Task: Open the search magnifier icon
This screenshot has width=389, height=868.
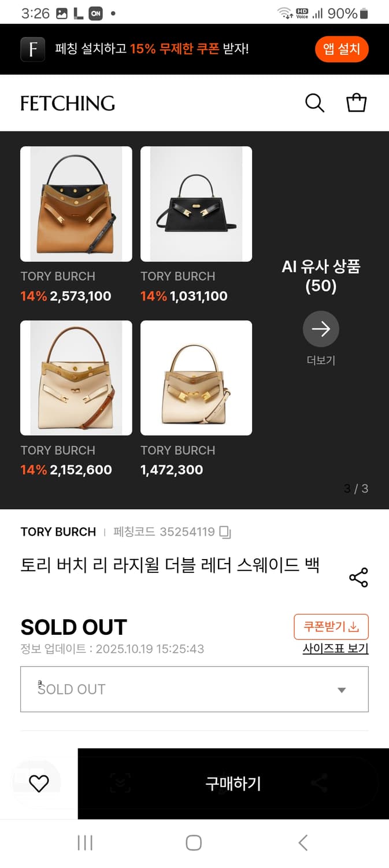Action: 314,103
